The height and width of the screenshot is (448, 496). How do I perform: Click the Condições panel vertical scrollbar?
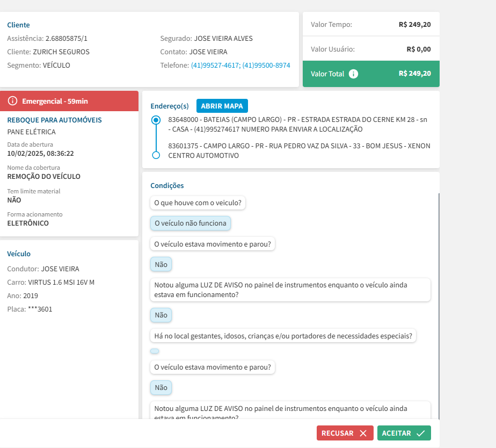439,306
